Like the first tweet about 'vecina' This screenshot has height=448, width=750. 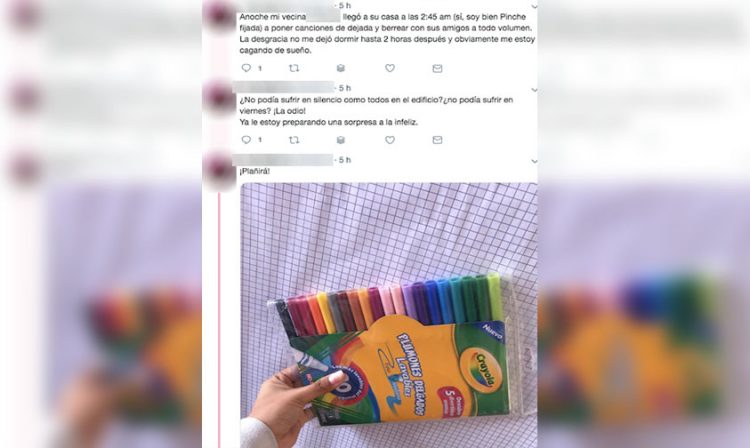[390, 68]
